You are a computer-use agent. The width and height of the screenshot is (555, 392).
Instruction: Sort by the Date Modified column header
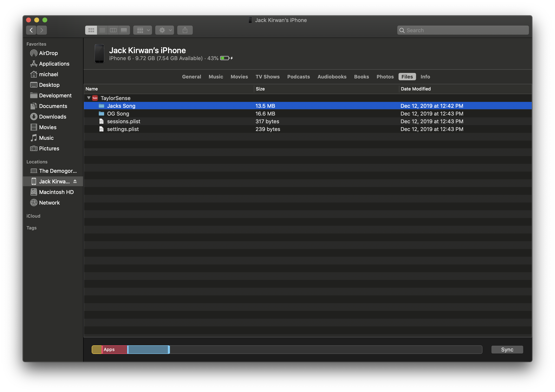465,89
